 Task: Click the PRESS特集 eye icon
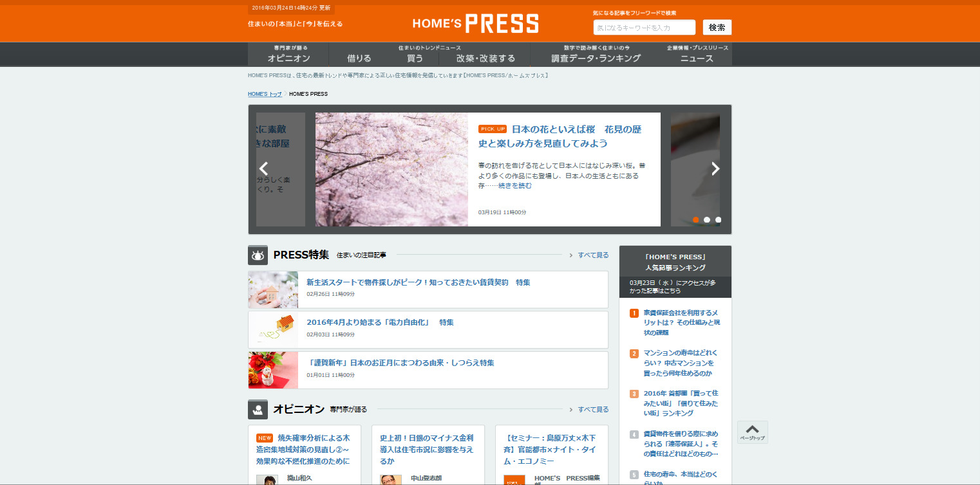click(258, 255)
